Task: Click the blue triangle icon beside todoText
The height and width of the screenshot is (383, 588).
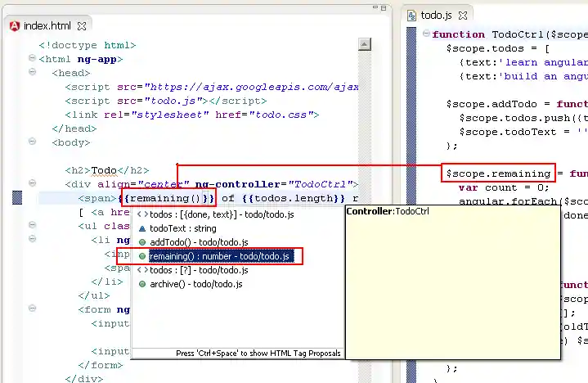Action: click(142, 228)
